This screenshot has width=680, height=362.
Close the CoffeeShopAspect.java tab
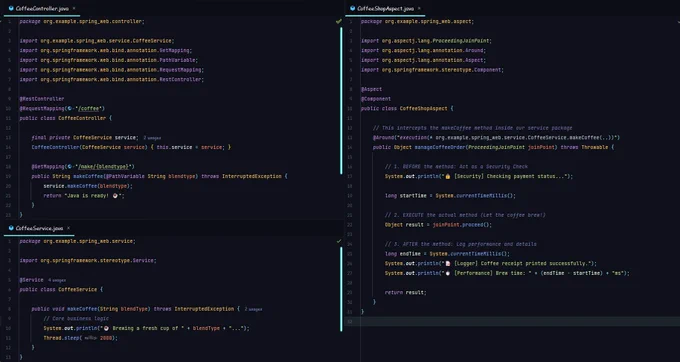(x=419, y=9)
